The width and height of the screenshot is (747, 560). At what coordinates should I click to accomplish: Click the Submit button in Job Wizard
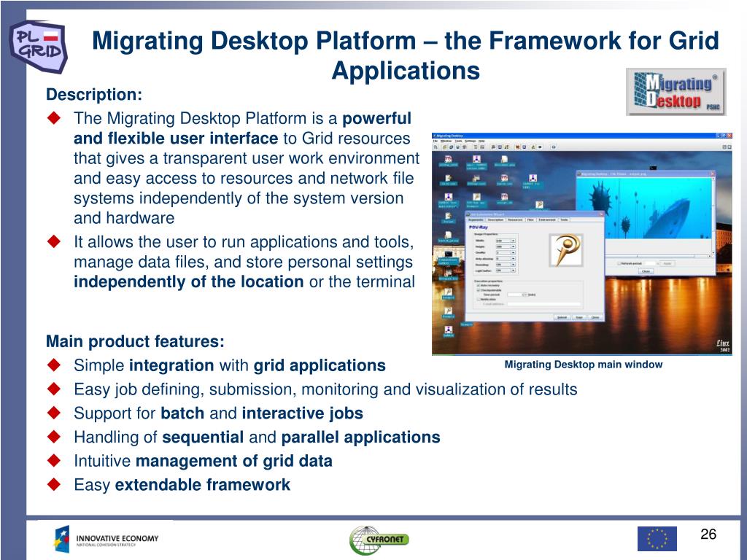[x=562, y=317]
